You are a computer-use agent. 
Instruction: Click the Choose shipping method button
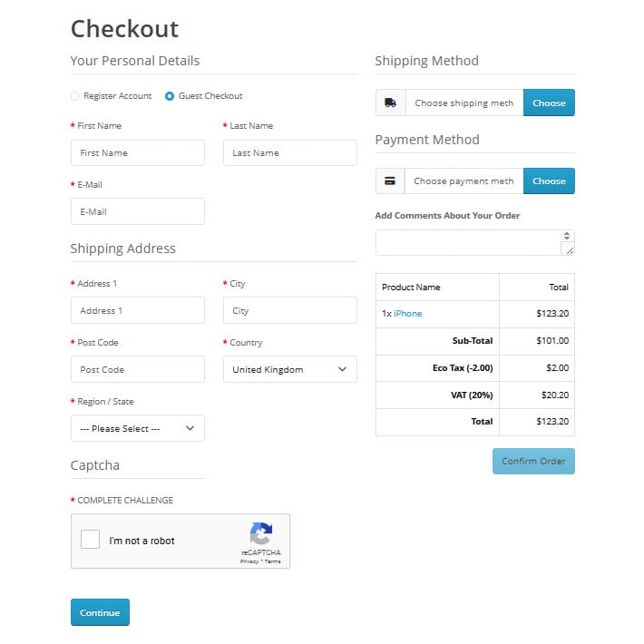(x=549, y=102)
